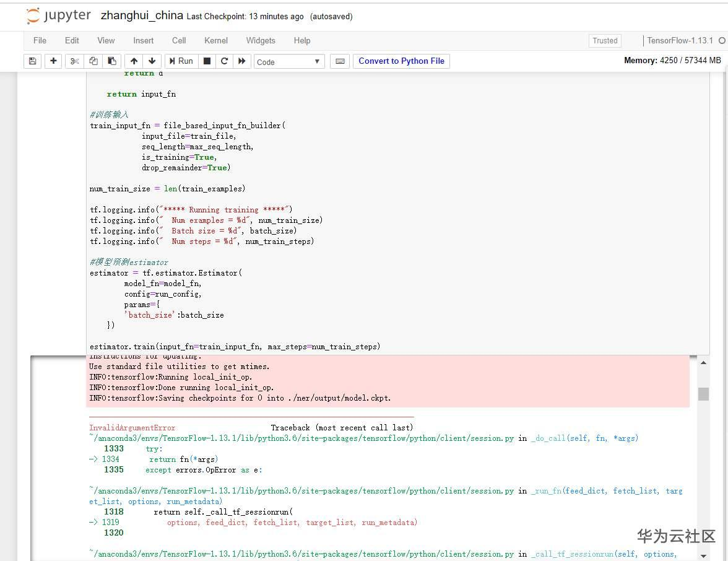The height and width of the screenshot is (561, 728).
Task: Restart kernel and run all cells icon
Action: pyautogui.click(x=242, y=61)
